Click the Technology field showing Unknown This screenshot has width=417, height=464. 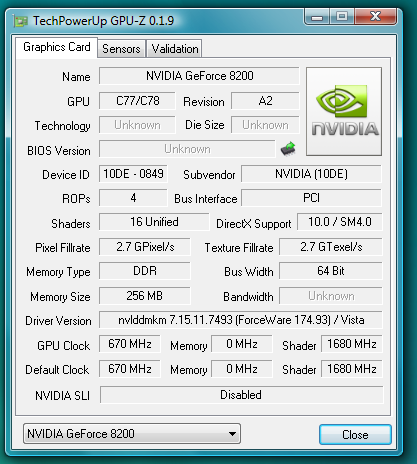point(137,125)
